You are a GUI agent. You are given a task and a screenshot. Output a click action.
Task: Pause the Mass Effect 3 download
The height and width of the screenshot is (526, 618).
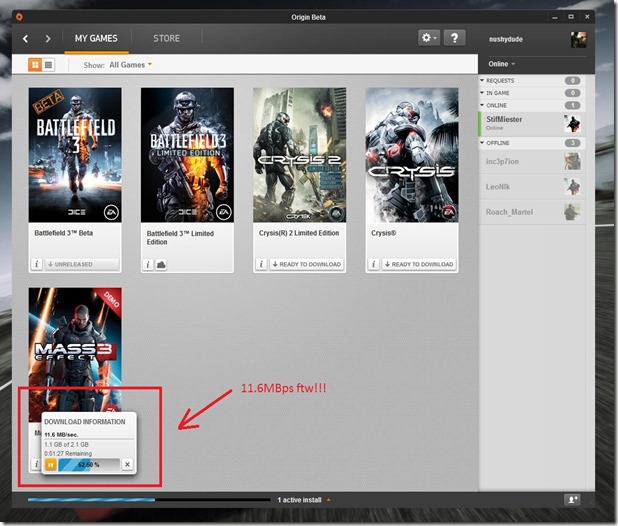[50, 465]
